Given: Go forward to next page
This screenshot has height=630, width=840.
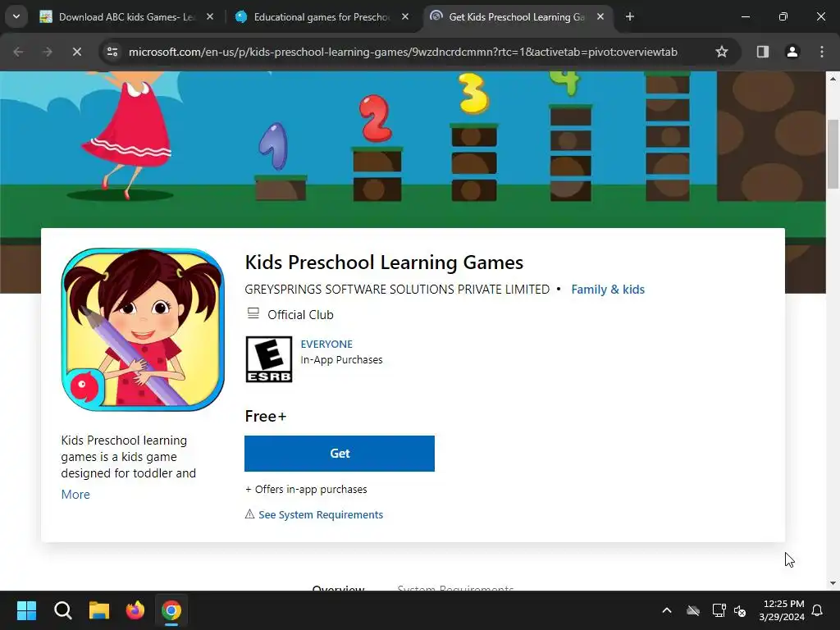Looking at the screenshot, I should click(x=47, y=52).
